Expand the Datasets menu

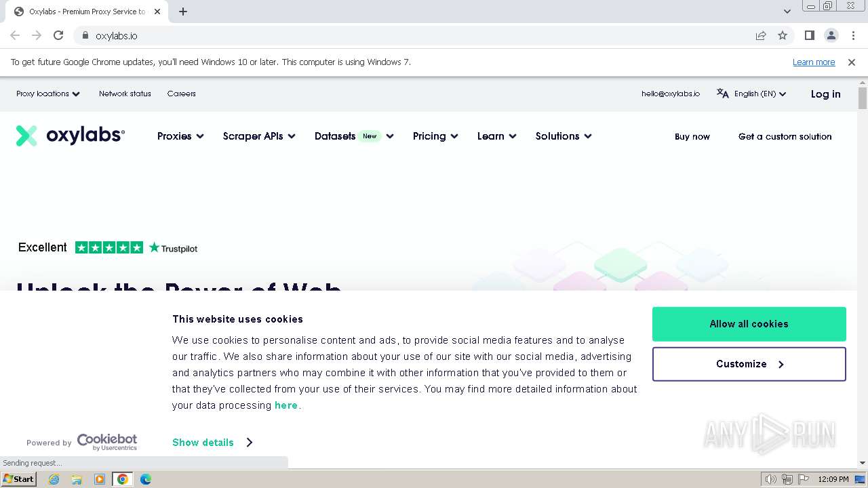[354, 136]
